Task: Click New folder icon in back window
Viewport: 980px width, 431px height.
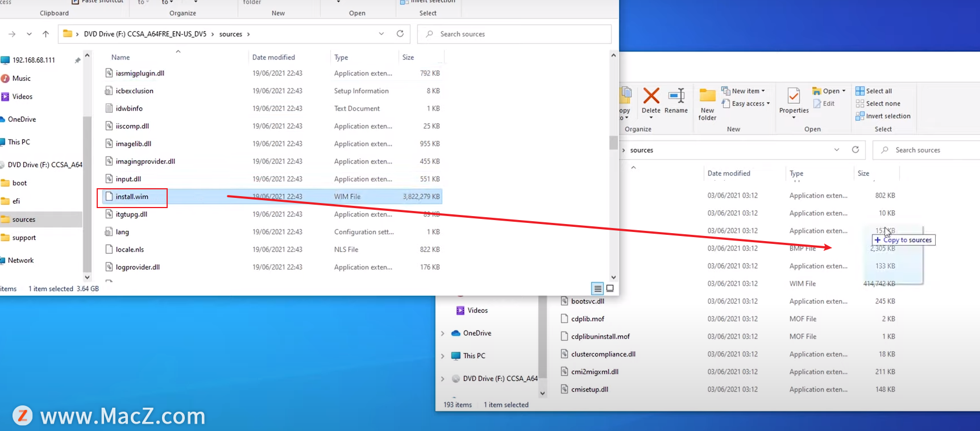Action: 707,95
